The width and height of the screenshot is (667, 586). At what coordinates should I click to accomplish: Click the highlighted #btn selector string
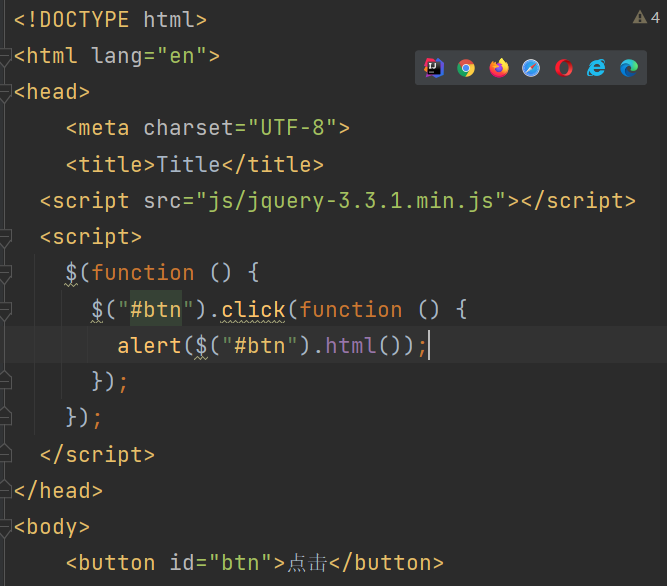156,310
